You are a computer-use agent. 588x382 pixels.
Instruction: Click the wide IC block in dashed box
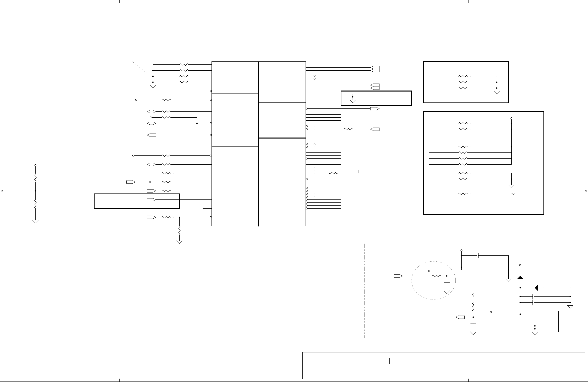[485, 271]
